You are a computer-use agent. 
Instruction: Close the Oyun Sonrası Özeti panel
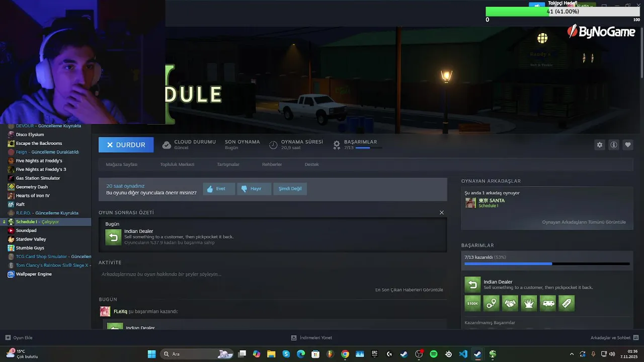(x=442, y=213)
